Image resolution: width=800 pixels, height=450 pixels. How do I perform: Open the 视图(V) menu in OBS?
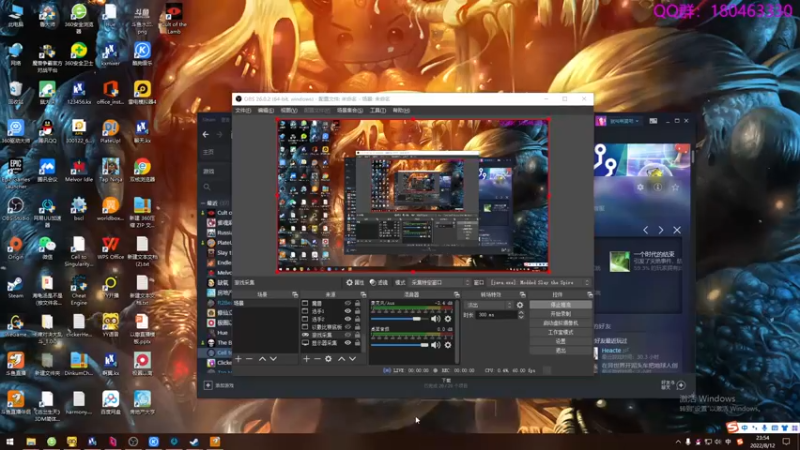(288, 110)
